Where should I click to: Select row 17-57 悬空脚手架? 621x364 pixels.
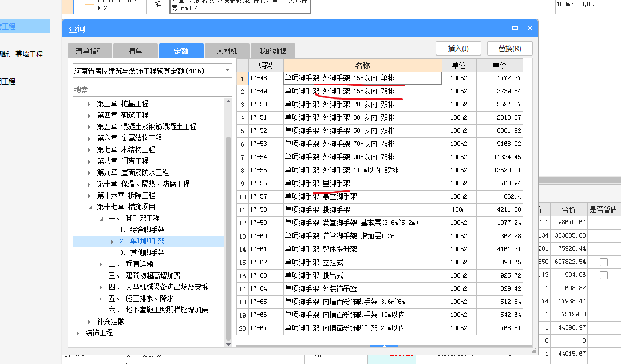coord(380,196)
